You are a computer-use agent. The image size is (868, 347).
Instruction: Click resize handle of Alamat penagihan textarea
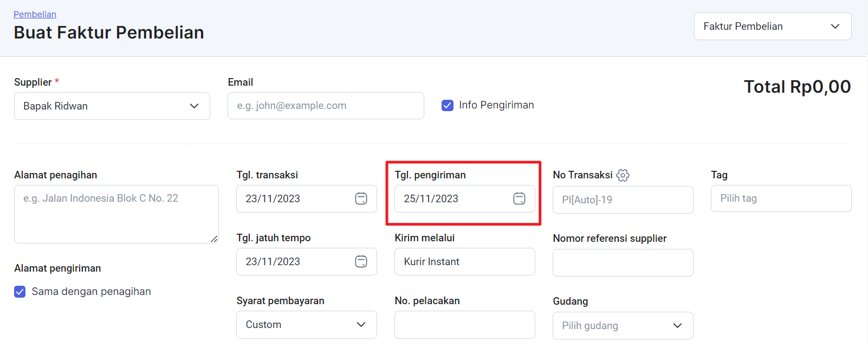(x=214, y=239)
